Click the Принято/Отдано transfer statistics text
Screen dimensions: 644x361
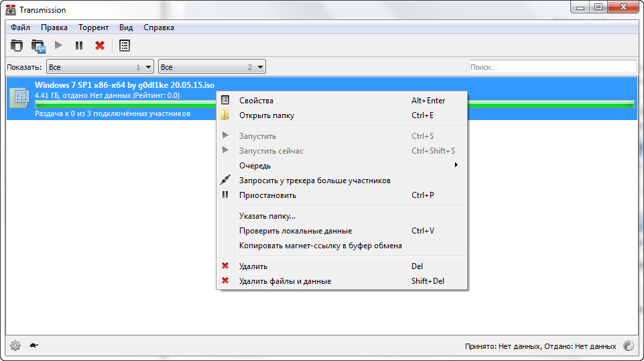(541, 346)
